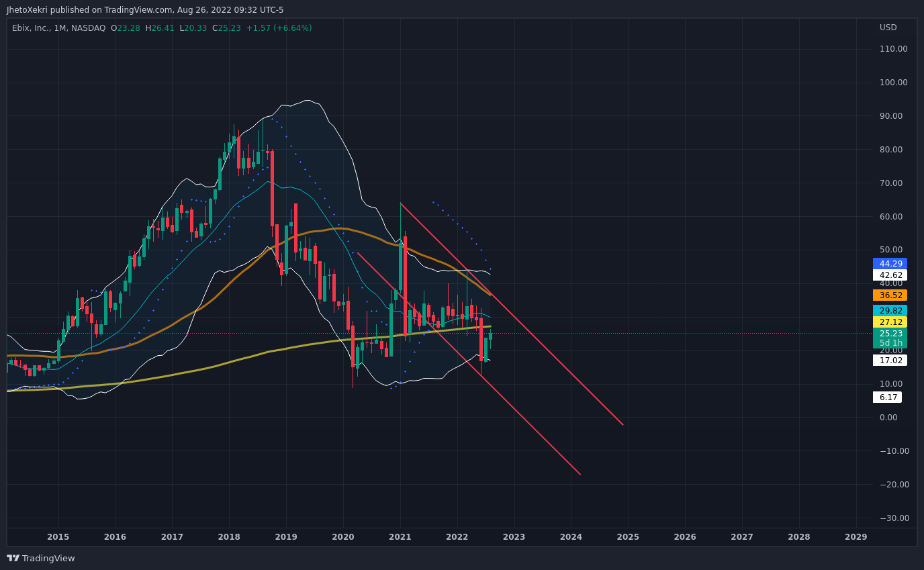This screenshot has width=924, height=570.
Task: Click the 2020 label on time axis
Action: [x=343, y=537]
